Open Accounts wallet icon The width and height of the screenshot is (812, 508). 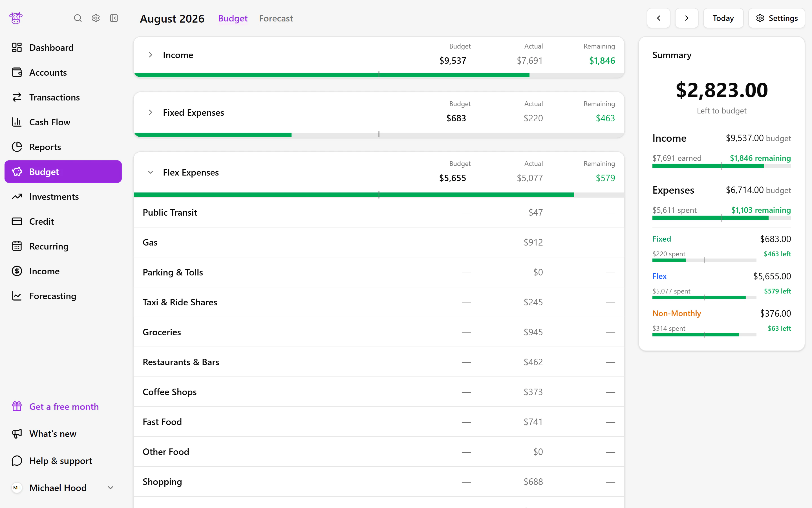pos(17,72)
